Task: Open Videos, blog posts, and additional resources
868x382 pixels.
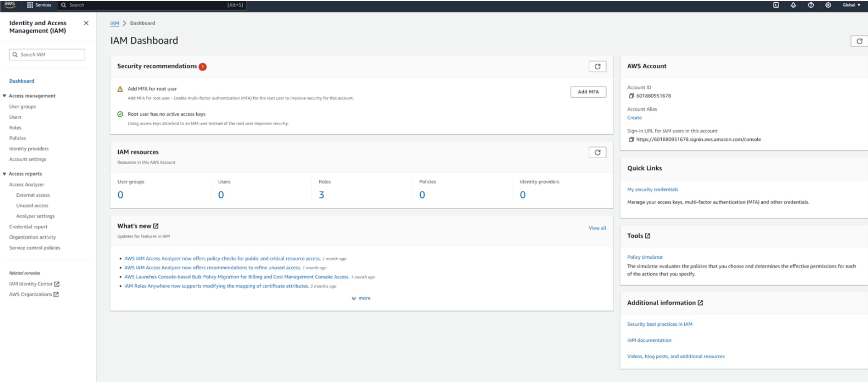Action: click(675, 356)
